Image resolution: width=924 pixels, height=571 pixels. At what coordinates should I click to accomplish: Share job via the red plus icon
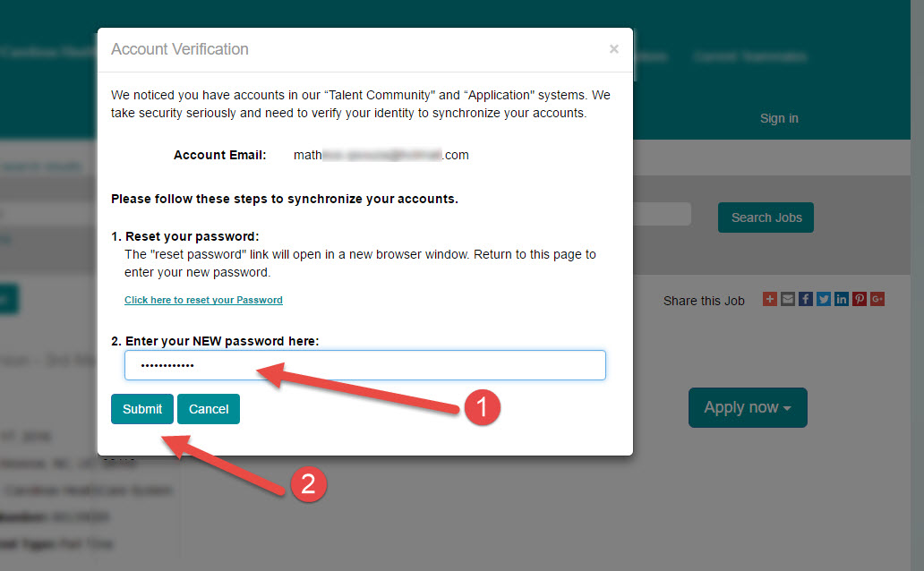(x=770, y=299)
